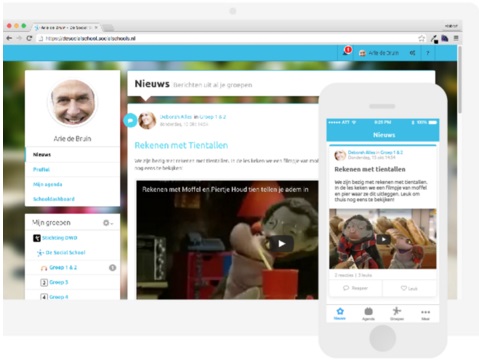Click the blue message bubble icon by the post
Viewport: 479px width, 364px height.
tap(130, 120)
